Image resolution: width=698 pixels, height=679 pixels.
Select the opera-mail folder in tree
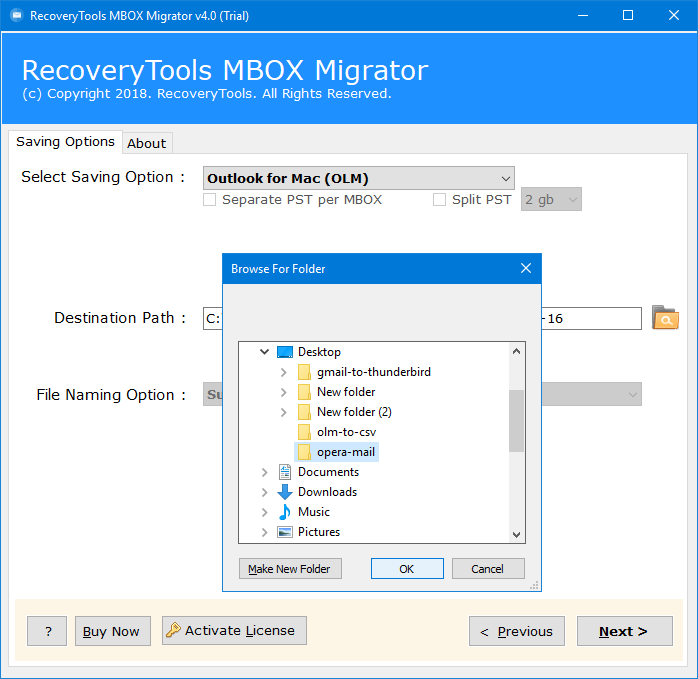[x=345, y=452]
